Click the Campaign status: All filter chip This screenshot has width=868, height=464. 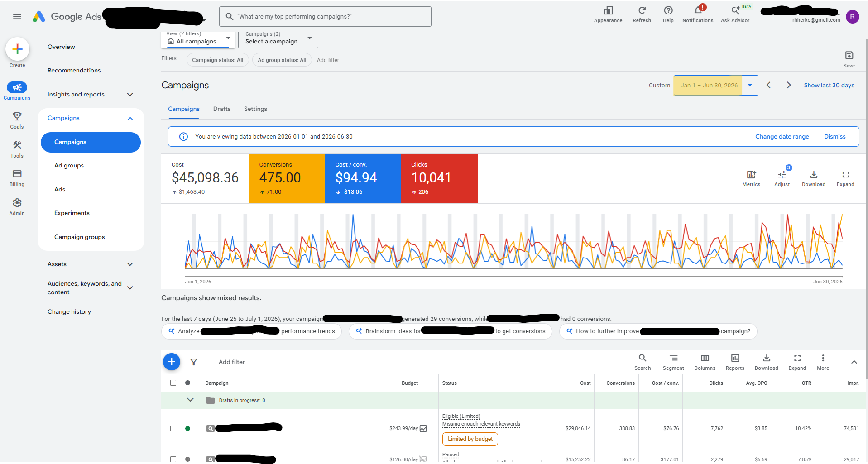(218, 60)
